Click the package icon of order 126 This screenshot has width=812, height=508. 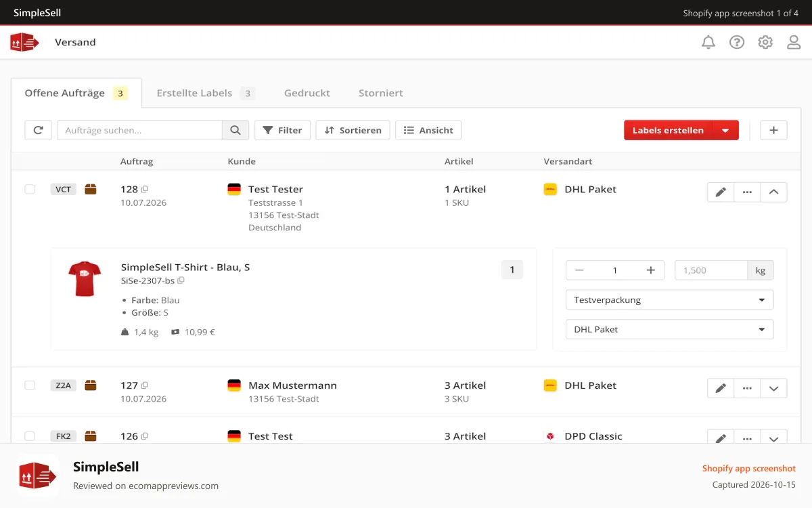coord(91,436)
